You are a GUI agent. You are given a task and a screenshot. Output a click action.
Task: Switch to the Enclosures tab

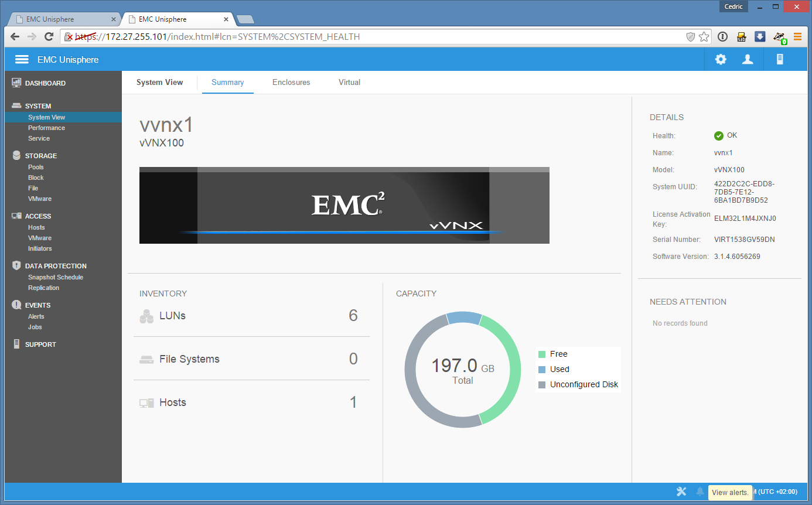291,83
